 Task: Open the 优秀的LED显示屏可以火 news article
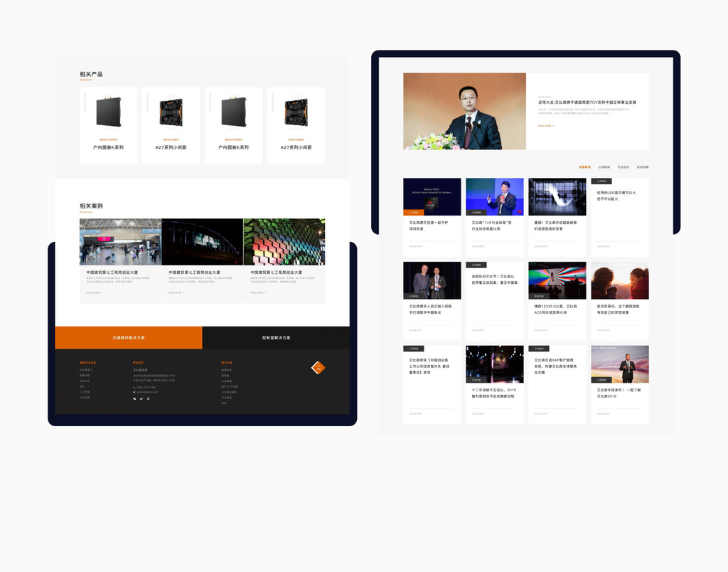pos(619,196)
